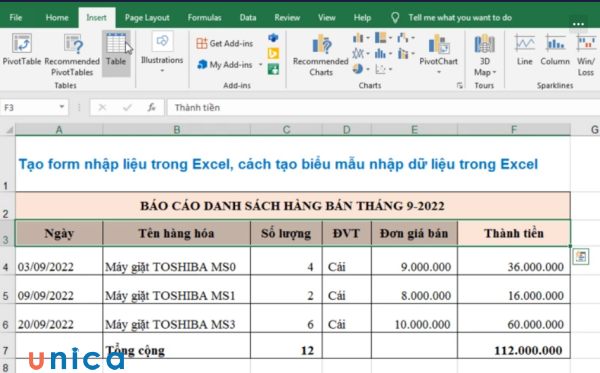The width and height of the screenshot is (600, 373).
Task: Insert a Column sparkline
Action: pos(555,50)
